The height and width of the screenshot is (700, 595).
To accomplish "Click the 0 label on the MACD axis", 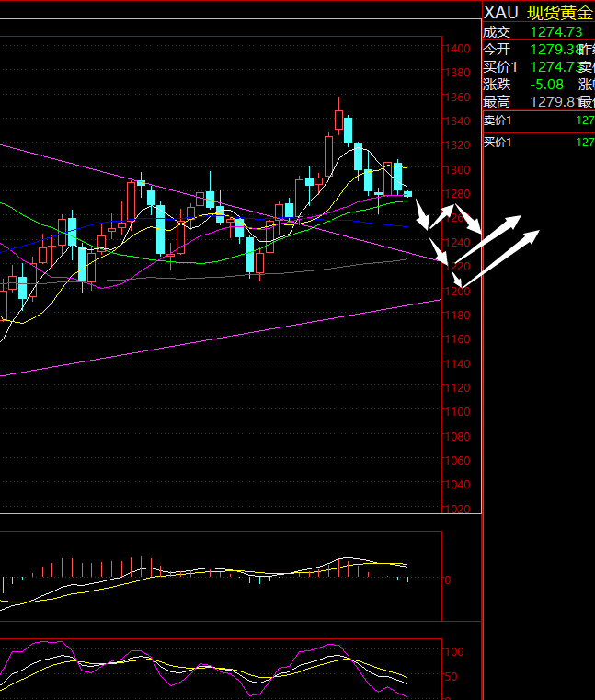I will tap(448, 580).
